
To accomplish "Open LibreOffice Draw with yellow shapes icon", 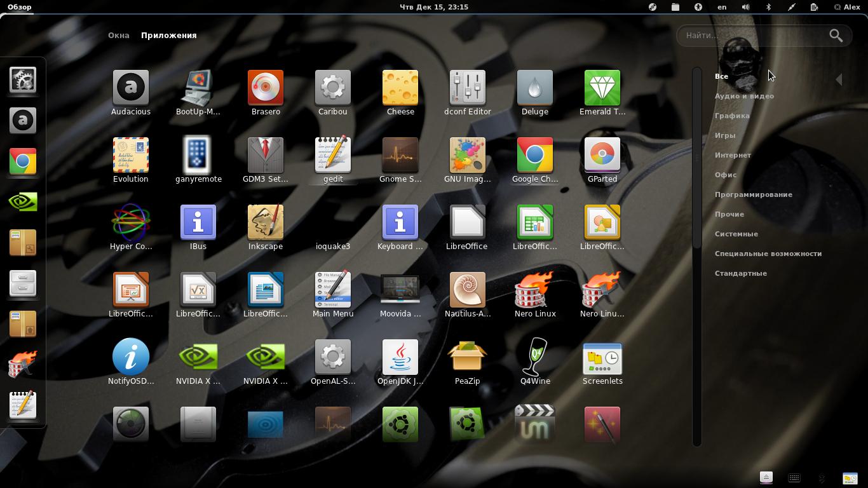I will 602,227.
